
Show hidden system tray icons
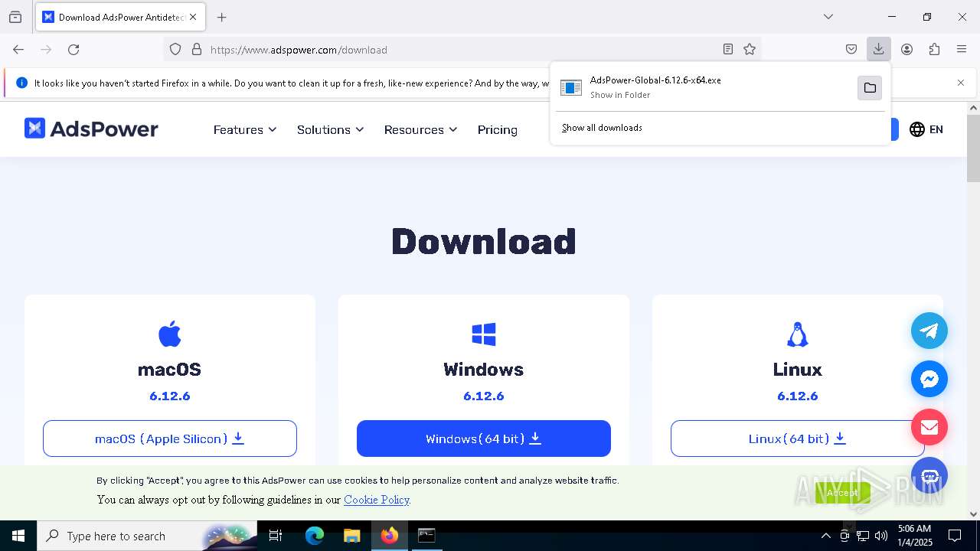(825, 536)
